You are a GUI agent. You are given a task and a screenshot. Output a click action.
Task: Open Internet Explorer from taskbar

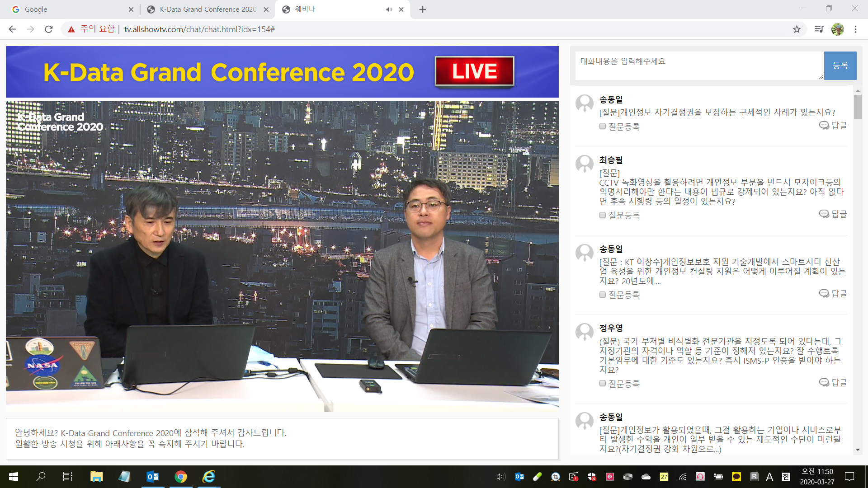pyautogui.click(x=209, y=477)
